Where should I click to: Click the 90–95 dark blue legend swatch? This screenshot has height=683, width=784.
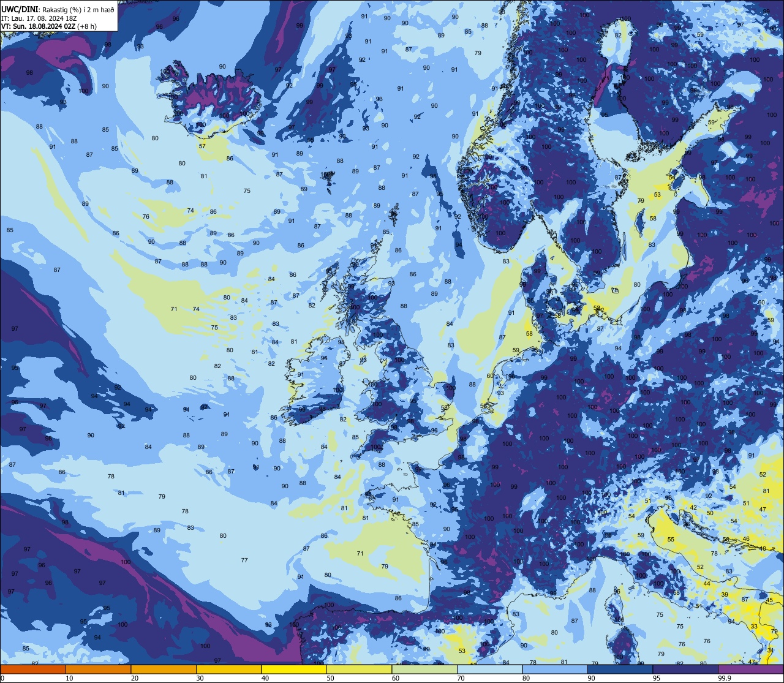tap(620, 669)
